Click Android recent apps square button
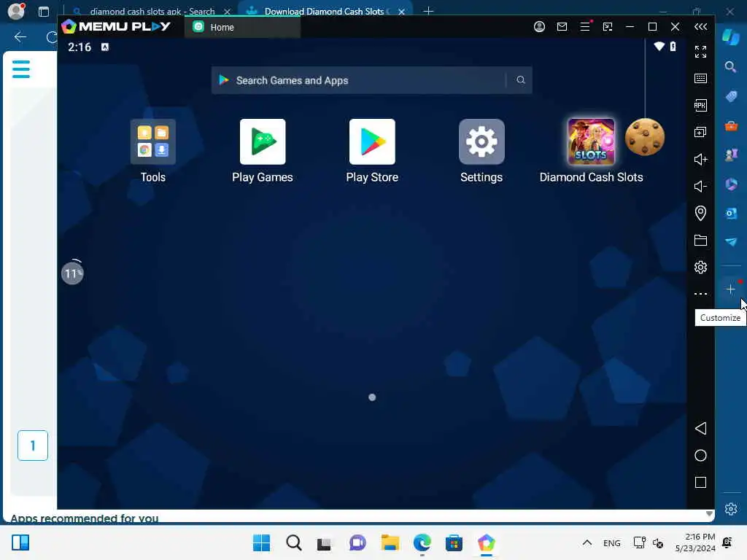 click(700, 483)
